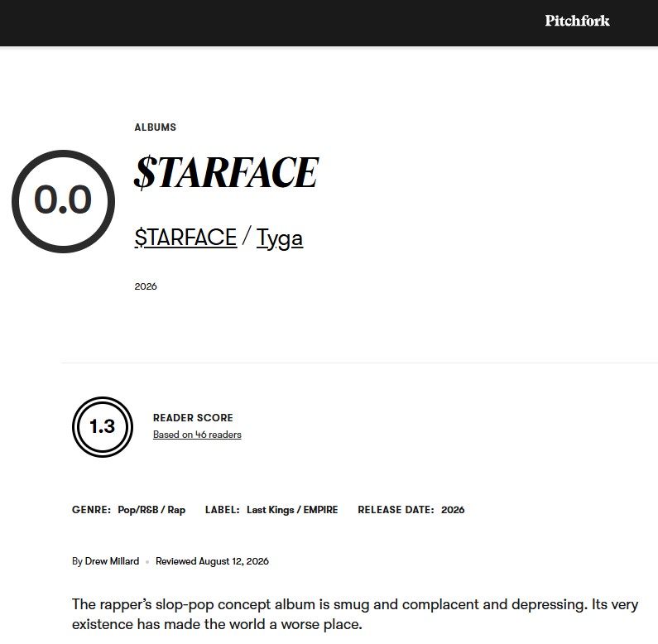Click the Pitchfork logo in header
This screenshot has width=658, height=644.
[577, 21]
